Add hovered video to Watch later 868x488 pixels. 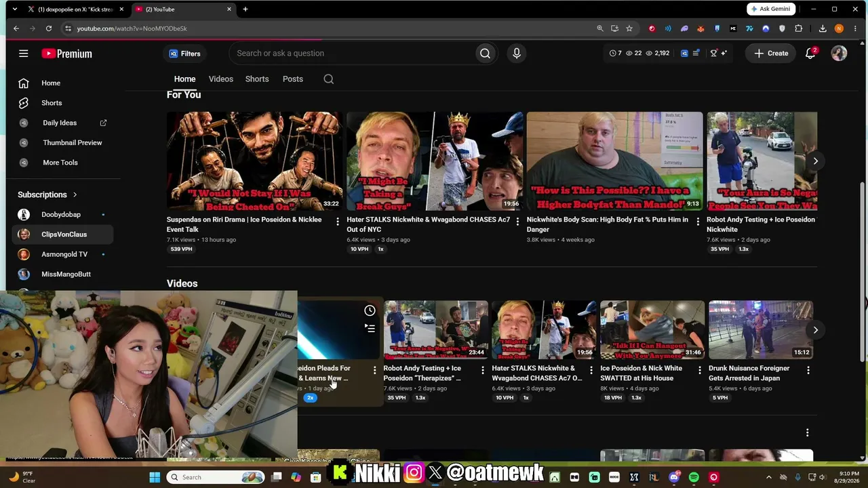click(x=370, y=310)
